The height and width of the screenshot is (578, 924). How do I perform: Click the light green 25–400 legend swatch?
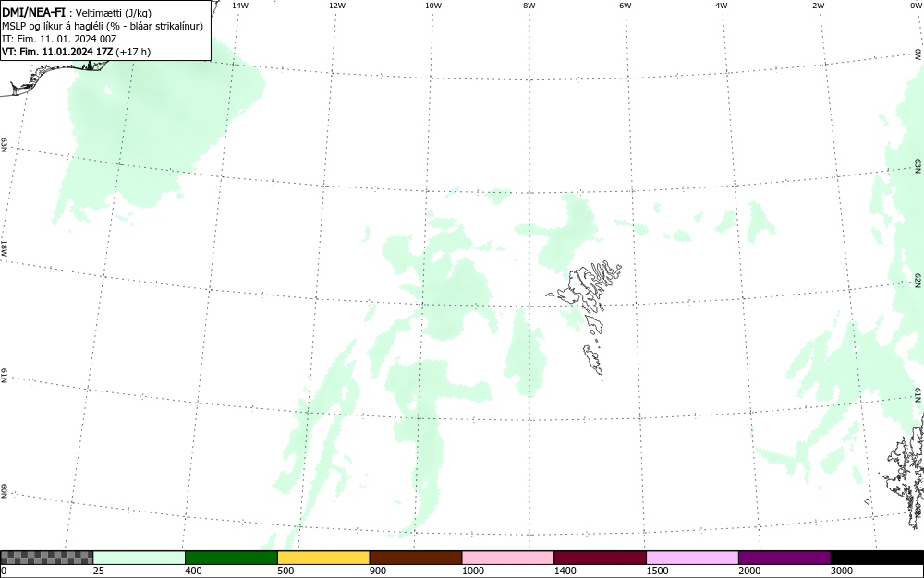140,558
